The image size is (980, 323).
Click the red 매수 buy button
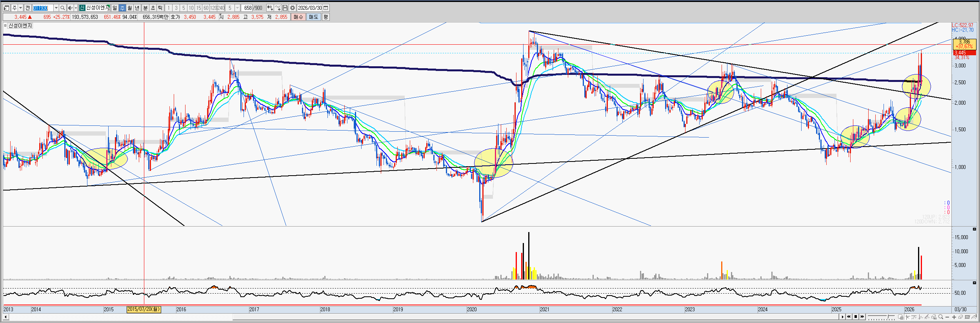click(298, 17)
